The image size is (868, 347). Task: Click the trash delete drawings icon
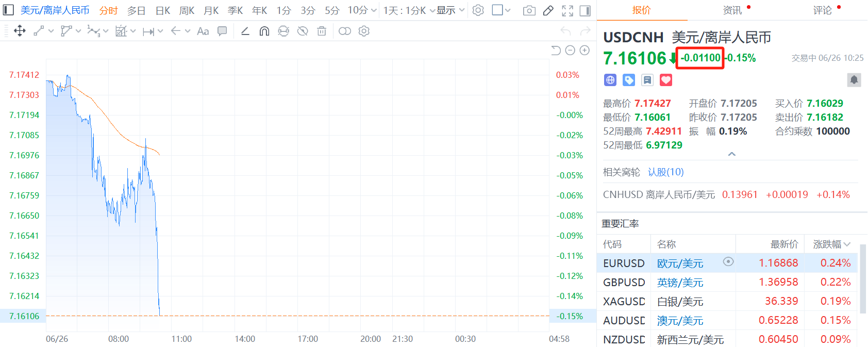point(322,31)
